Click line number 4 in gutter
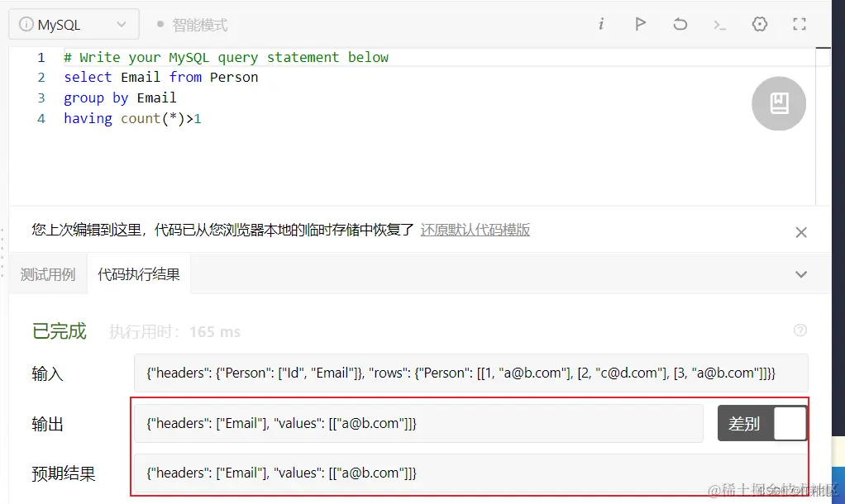The image size is (845, 504). pyautogui.click(x=41, y=118)
